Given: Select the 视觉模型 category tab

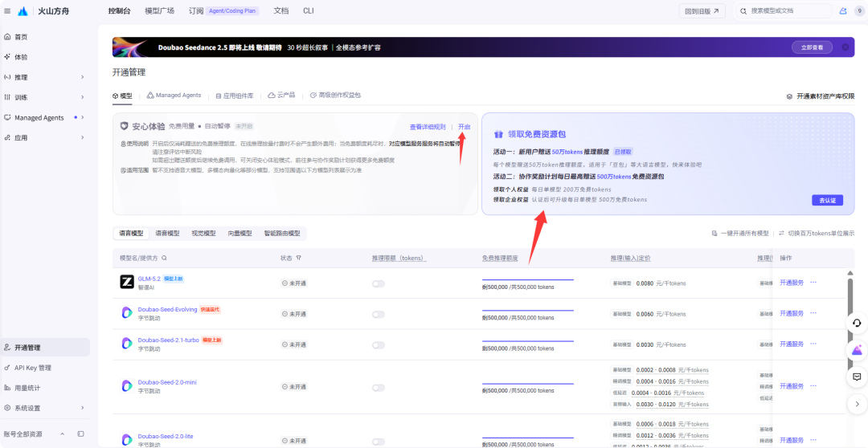Looking at the screenshot, I should point(203,234).
